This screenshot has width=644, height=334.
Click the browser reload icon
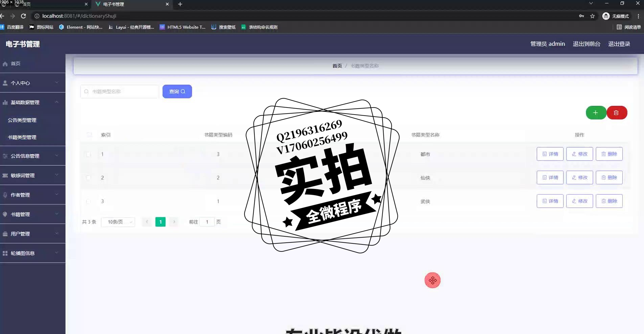[23, 16]
